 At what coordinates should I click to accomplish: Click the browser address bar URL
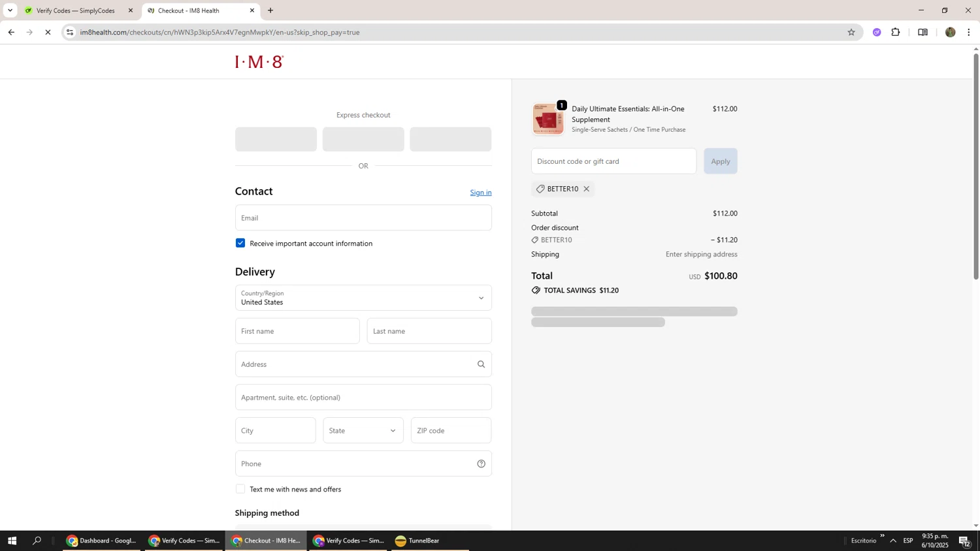coord(220,32)
